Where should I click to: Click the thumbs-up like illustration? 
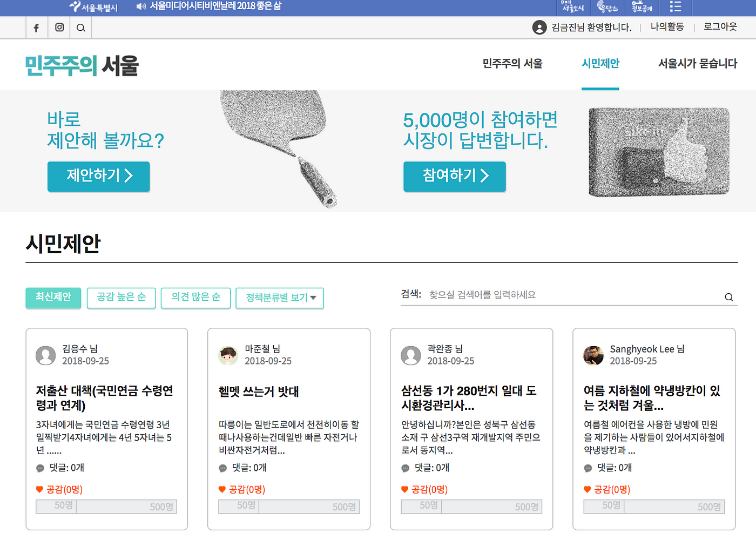659,152
